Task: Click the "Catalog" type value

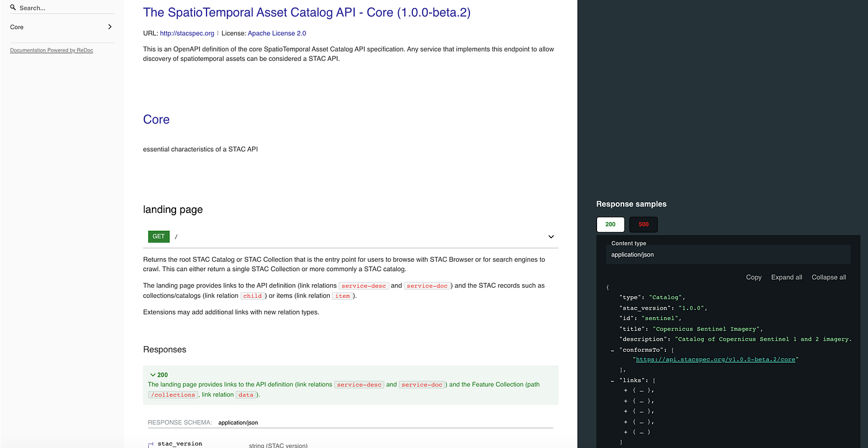Action: click(x=666, y=297)
